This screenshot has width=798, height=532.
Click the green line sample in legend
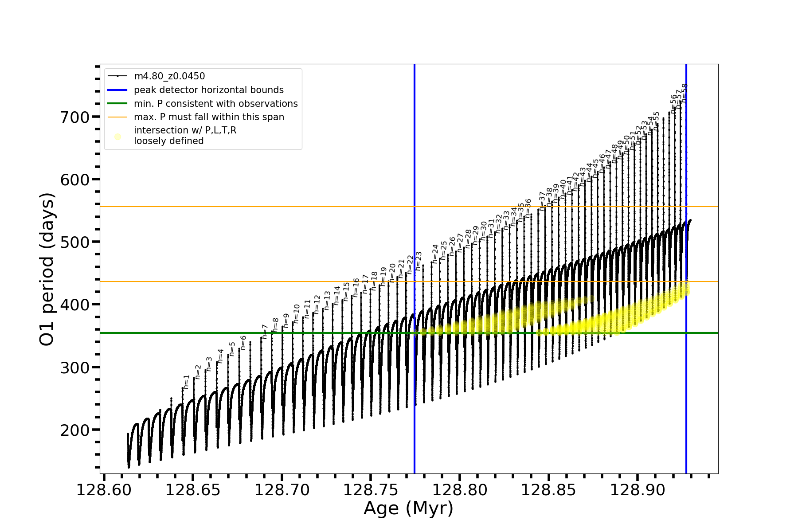click(117, 104)
